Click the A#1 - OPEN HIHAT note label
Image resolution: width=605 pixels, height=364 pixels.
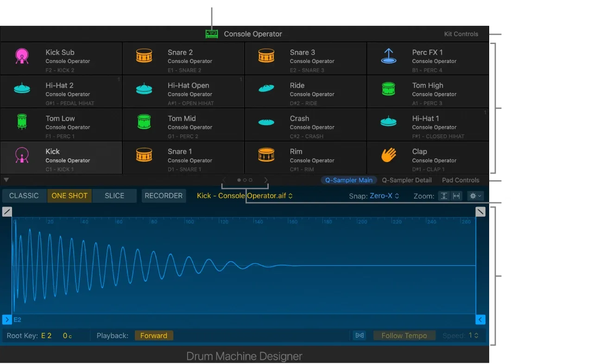(x=191, y=103)
